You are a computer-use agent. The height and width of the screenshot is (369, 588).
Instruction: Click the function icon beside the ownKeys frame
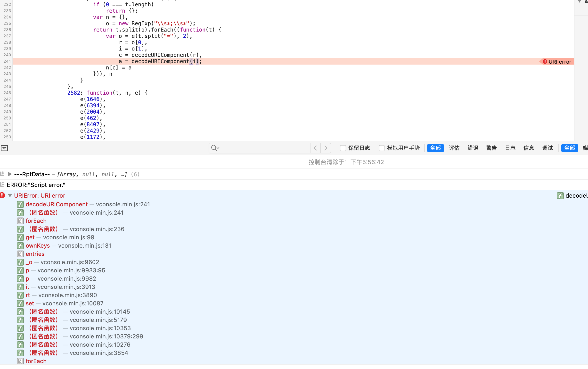[x=20, y=246]
